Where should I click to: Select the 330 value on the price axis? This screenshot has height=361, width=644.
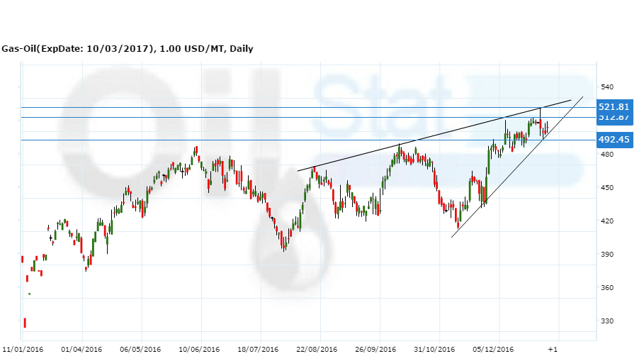pos(606,321)
